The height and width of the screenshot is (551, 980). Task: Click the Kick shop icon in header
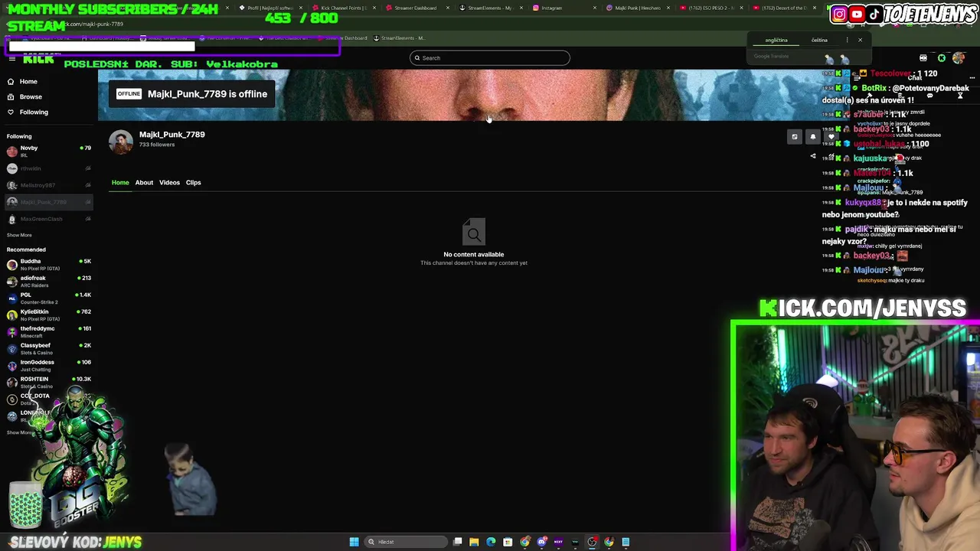click(923, 58)
